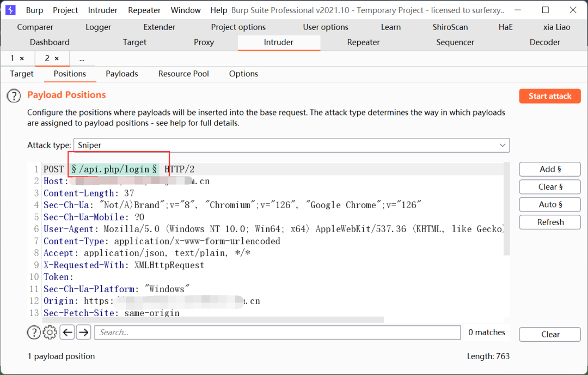Switch to the main Target tab
Viewport: 588px width, 375px height.
click(134, 43)
